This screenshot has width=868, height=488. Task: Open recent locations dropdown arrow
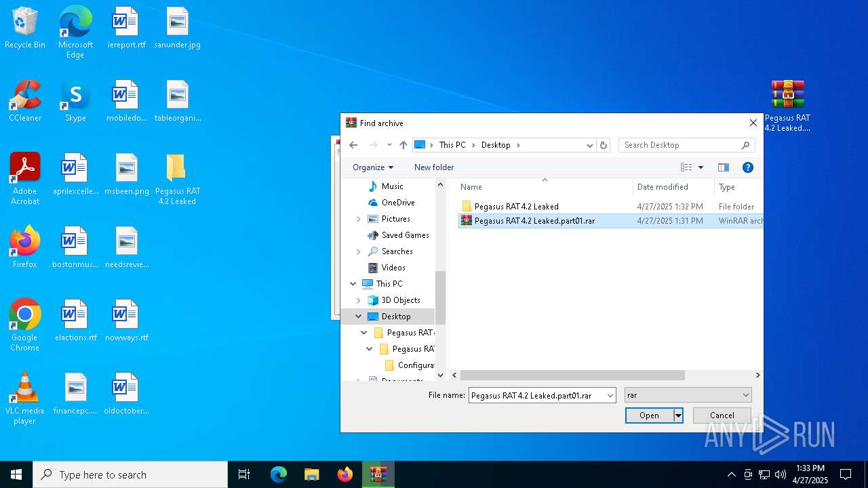coord(389,145)
